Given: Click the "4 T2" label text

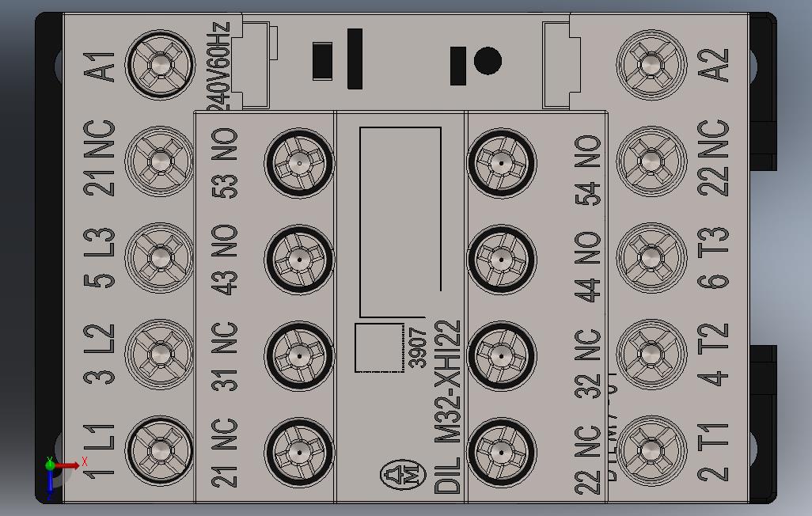Looking at the screenshot, I should pyautogui.click(x=713, y=355).
